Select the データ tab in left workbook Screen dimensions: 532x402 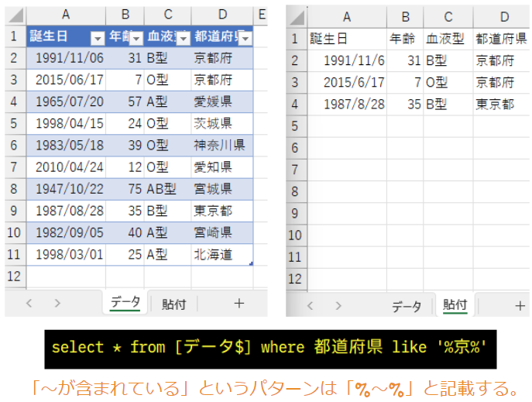point(125,302)
